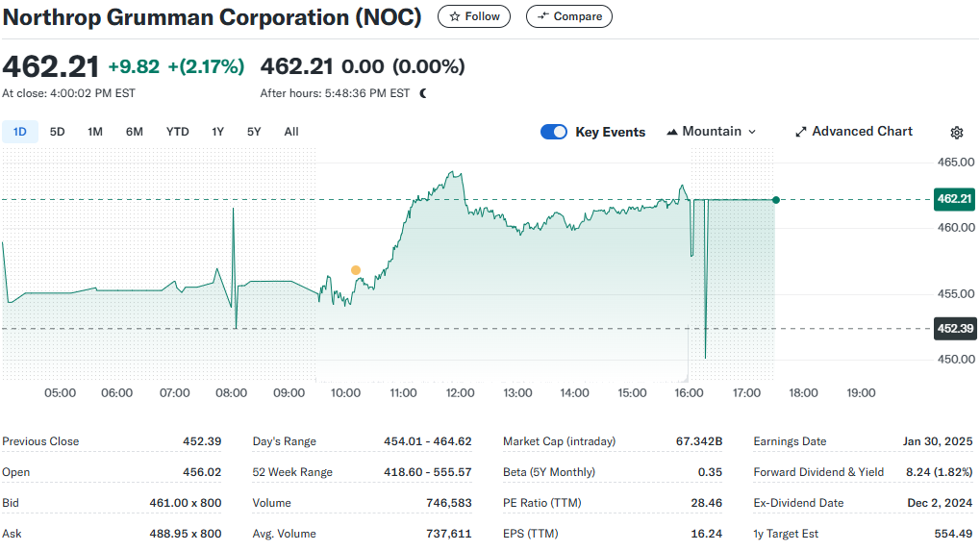
Task: Click Day's Range value 454.01 - 464.62
Action: click(428, 441)
